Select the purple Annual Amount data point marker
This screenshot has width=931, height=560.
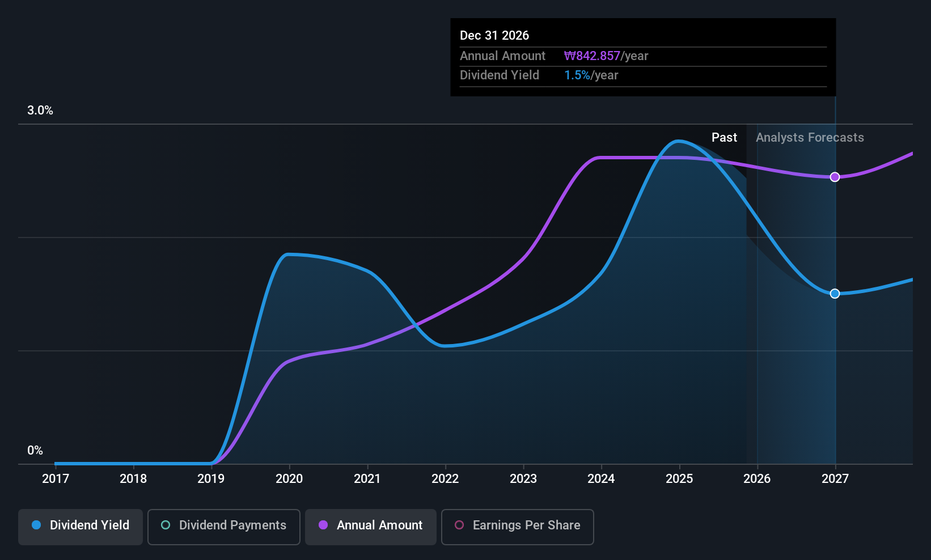point(835,177)
